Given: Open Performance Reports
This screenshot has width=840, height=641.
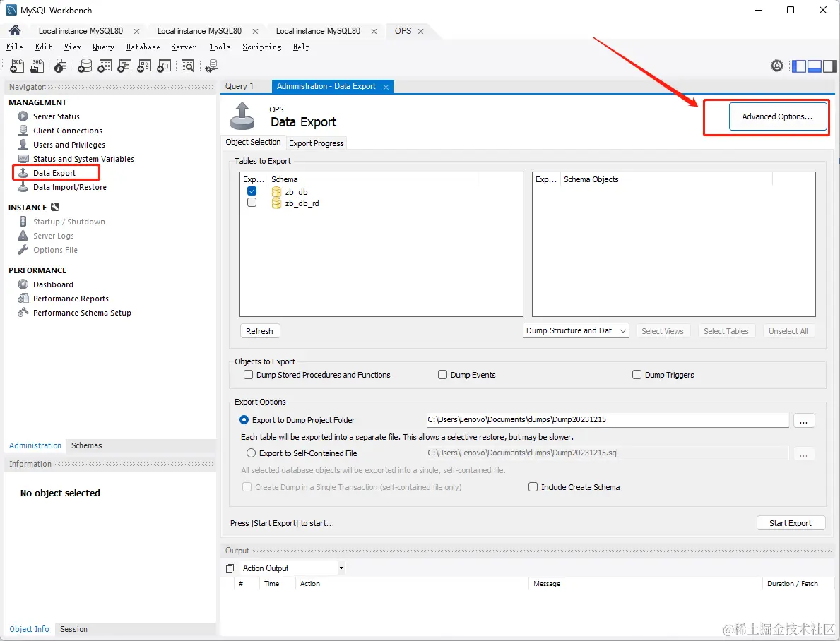Looking at the screenshot, I should [x=70, y=299].
